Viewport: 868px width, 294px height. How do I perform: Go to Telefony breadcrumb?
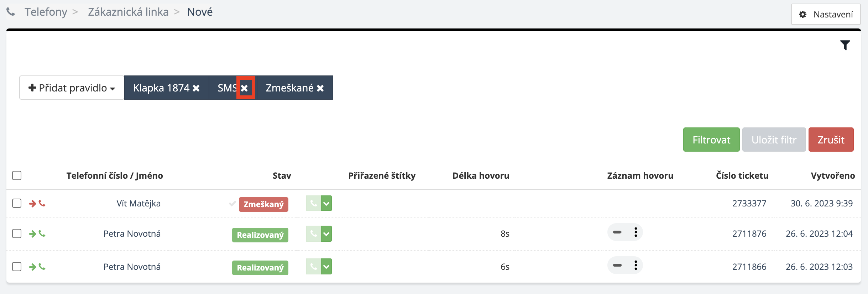click(46, 12)
